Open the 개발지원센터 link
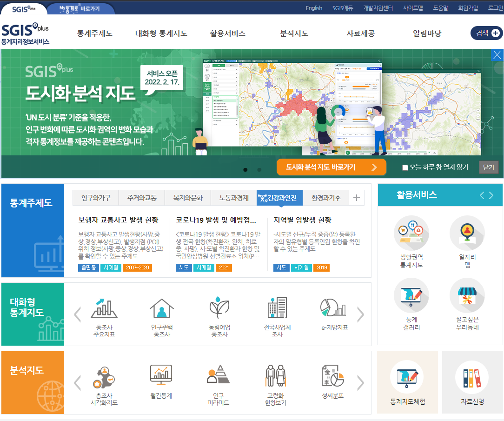Screen dimensions: 504x421 [378, 8]
